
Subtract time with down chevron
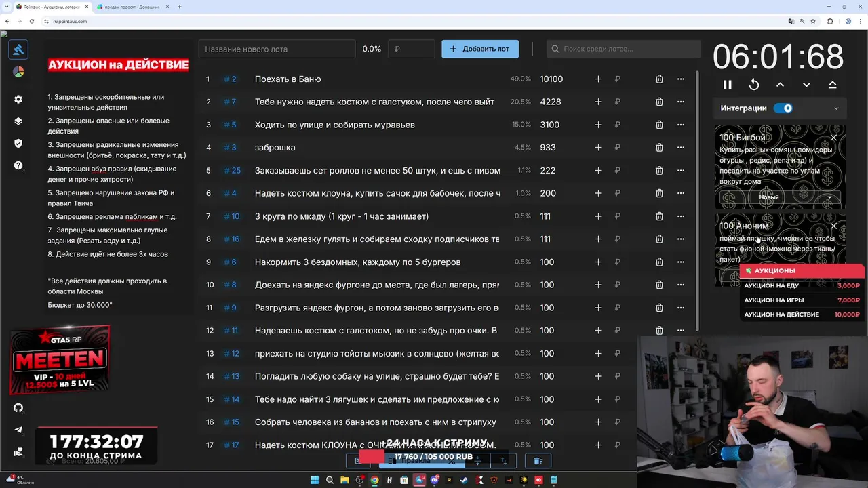pos(806,85)
